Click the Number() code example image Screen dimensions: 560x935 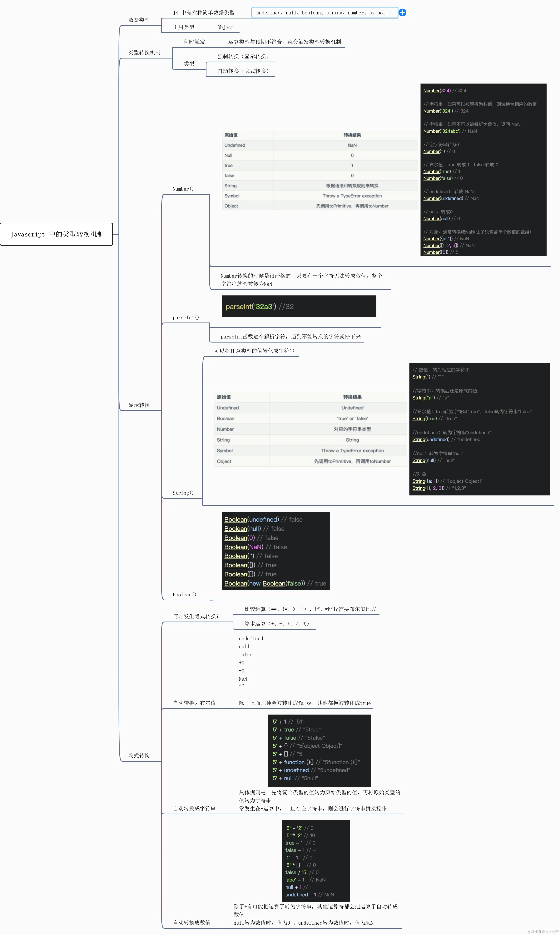(483, 170)
